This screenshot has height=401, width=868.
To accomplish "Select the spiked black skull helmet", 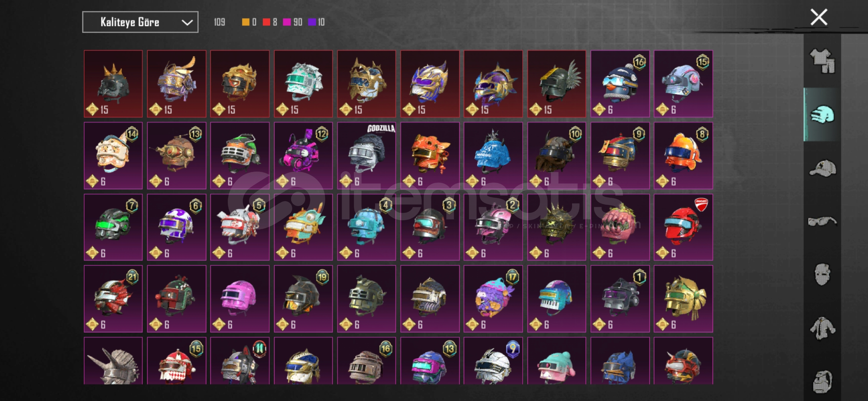I will pos(113,84).
